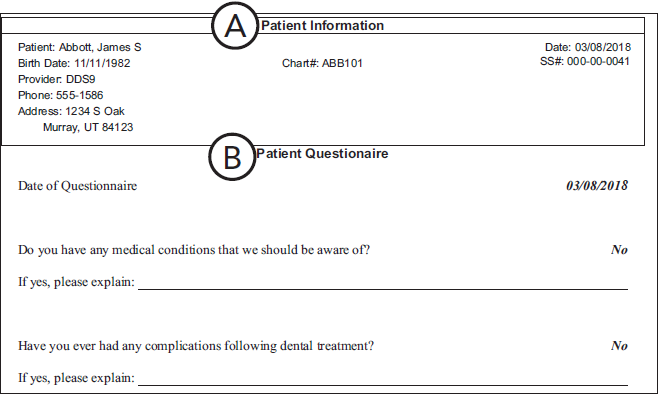Click the Date 03/08/2018 in header
The height and width of the screenshot is (394, 658).
(x=588, y=47)
